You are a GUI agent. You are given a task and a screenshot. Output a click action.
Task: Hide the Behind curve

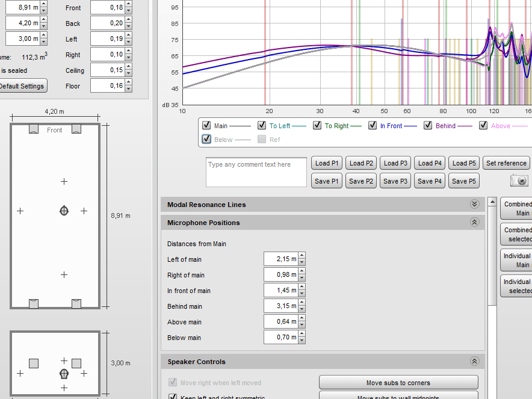click(428, 125)
